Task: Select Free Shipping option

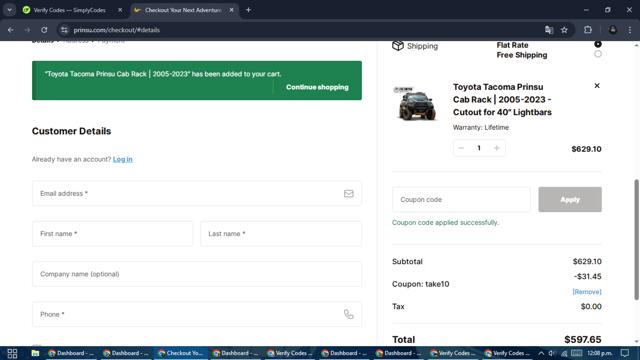Action: (598, 54)
